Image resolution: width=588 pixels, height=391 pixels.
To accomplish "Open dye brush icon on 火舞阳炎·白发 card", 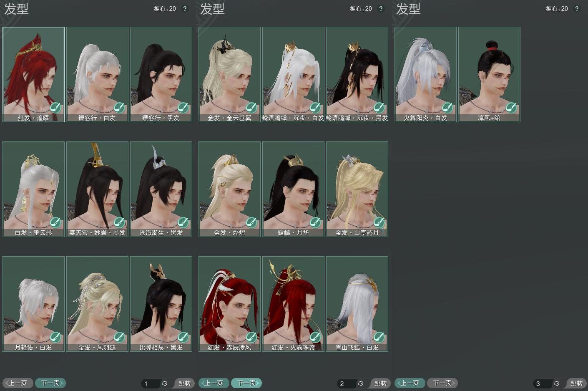I will click(447, 108).
